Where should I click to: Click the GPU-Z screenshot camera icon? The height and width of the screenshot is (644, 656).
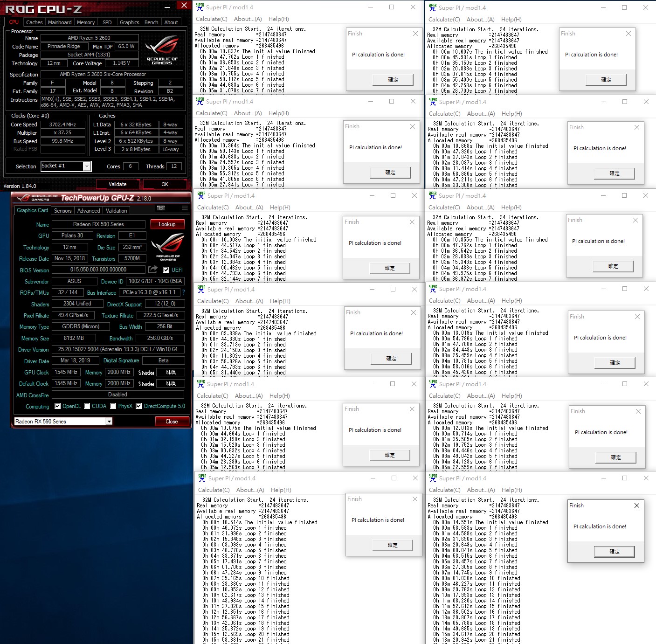click(x=161, y=208)
